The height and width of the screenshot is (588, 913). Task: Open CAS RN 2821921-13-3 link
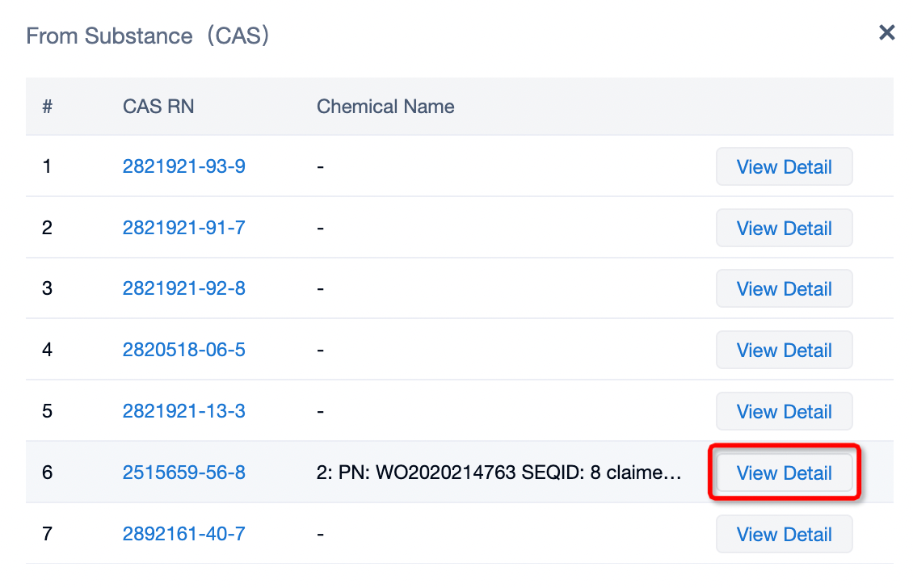[x=184, y=411]
